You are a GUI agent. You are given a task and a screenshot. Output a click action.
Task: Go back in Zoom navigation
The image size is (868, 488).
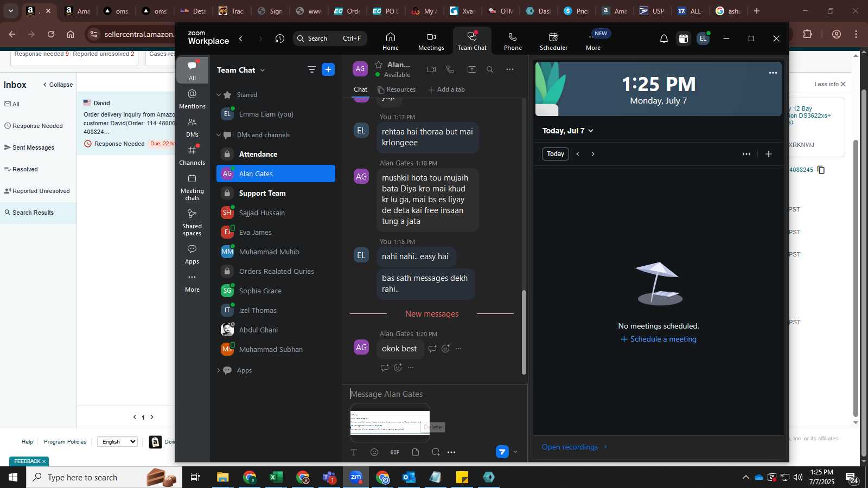tap(241, 38)
